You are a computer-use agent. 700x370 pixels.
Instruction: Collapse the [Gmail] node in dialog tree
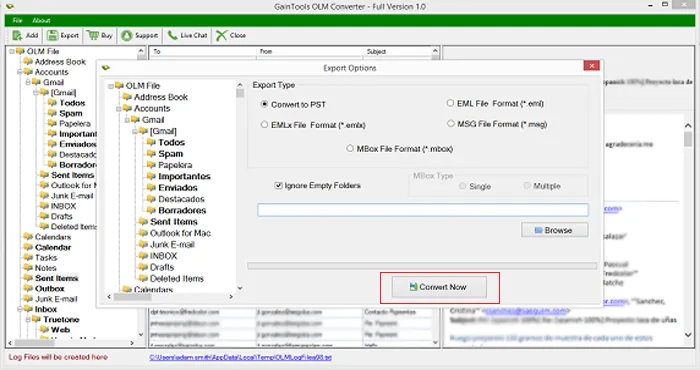[135, 131]
